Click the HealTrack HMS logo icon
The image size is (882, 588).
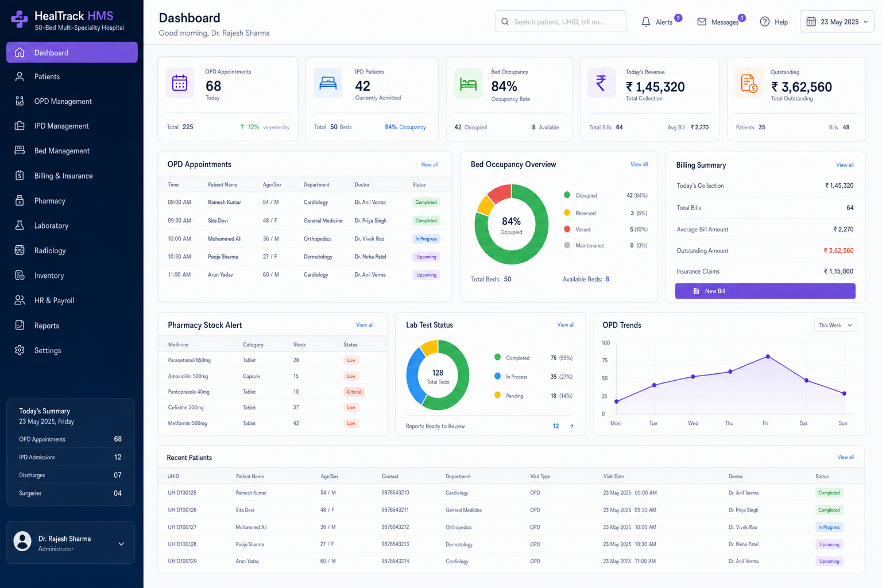click(x=20, y=20)
